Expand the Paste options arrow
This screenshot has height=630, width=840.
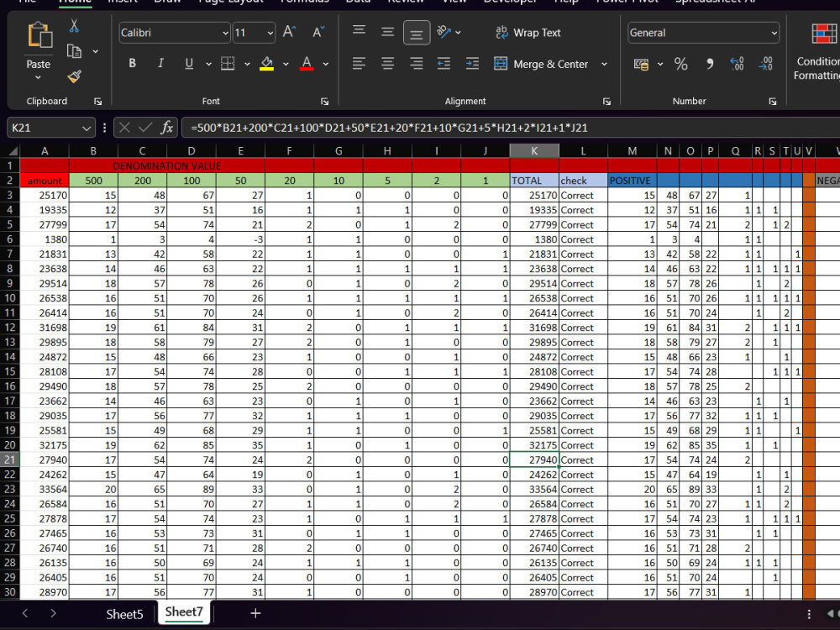coord(38,77)
